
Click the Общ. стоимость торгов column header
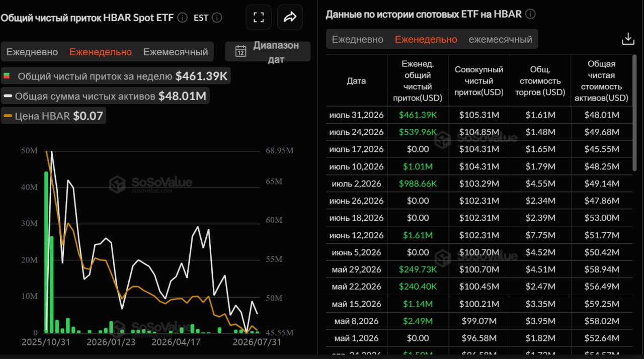tap(540, 81)
